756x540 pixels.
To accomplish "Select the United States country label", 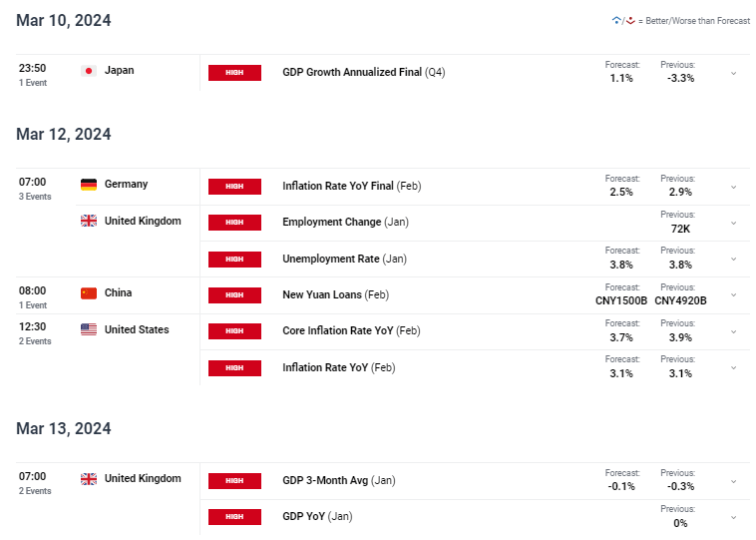I will point(137,329).
